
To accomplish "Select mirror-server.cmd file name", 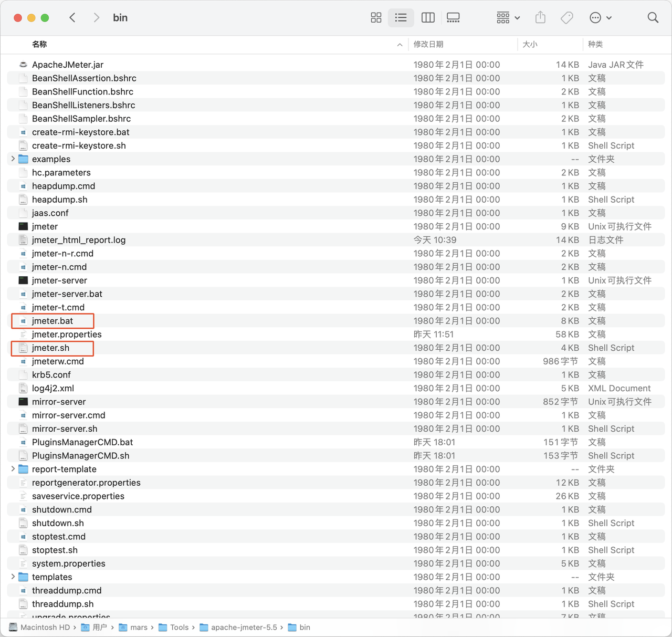I will coord(68,415).
